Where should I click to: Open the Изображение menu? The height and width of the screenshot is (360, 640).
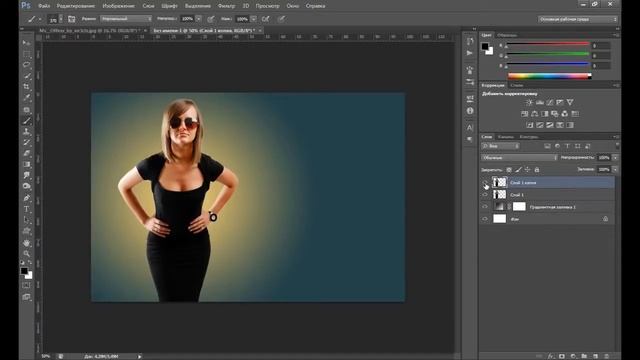tap(118, 6)
